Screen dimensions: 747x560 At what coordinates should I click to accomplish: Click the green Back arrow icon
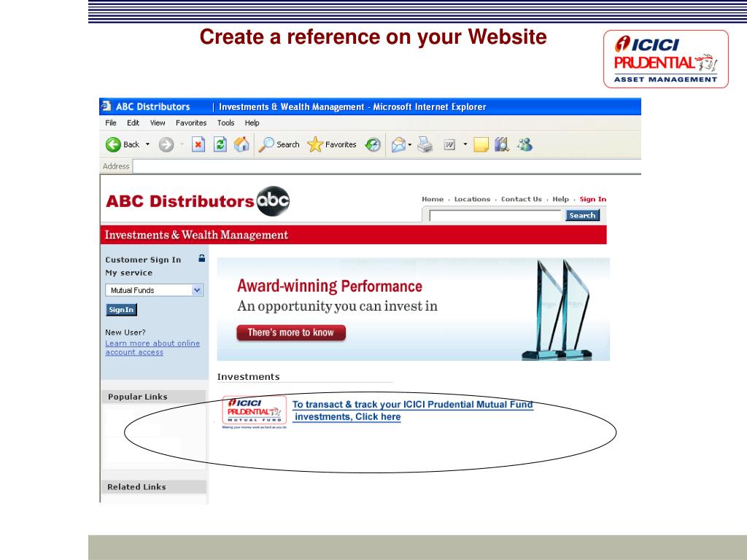[x=113, y=144]
